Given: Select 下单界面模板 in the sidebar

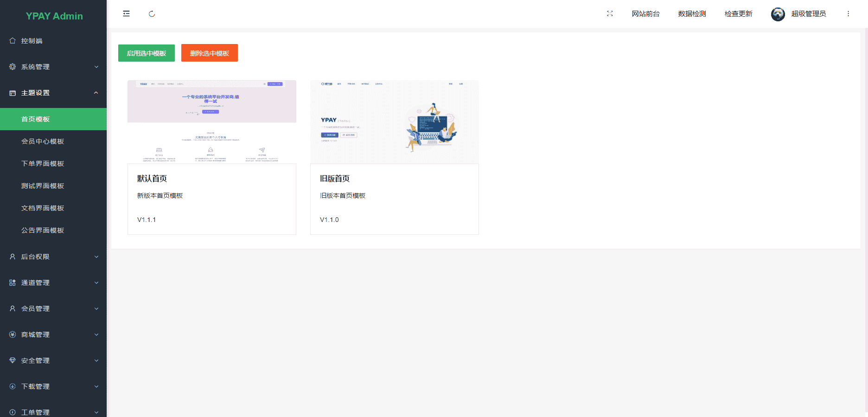Looking at the screenshot, I should pos(43,164).
